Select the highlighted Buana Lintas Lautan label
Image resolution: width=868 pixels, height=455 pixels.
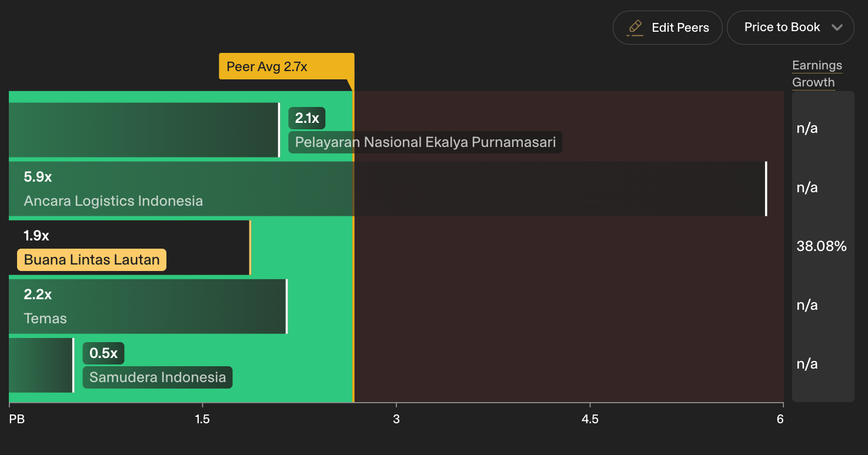pos(92,260)
